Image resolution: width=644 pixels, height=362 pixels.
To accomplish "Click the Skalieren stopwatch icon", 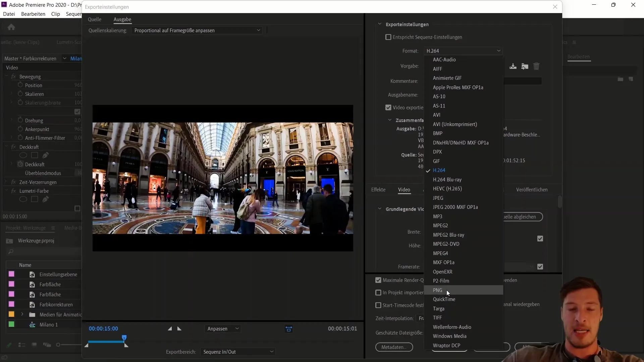I will pyautogui.click(x=20, y=94).
